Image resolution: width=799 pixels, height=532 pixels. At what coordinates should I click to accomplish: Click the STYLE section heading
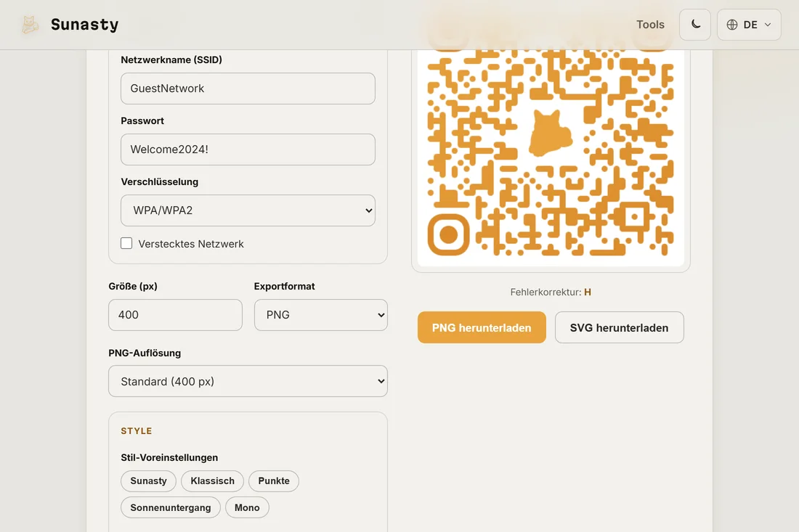(x=137, y=430)
